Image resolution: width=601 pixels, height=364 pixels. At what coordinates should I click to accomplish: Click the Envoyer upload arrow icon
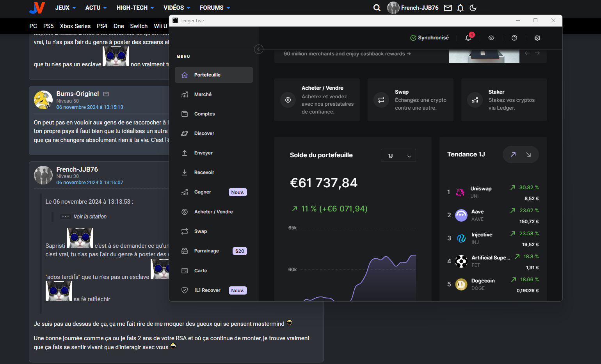[x=185, y=153]
